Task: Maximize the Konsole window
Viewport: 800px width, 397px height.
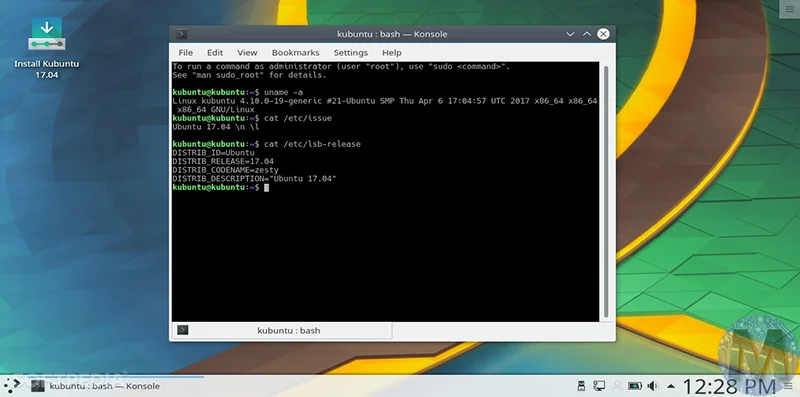Action: (587, 34)
